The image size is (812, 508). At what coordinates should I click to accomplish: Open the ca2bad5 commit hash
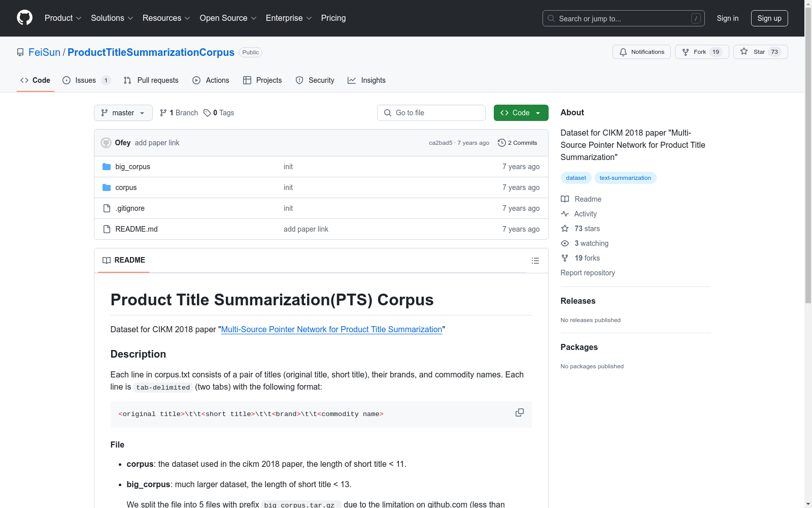441,143
